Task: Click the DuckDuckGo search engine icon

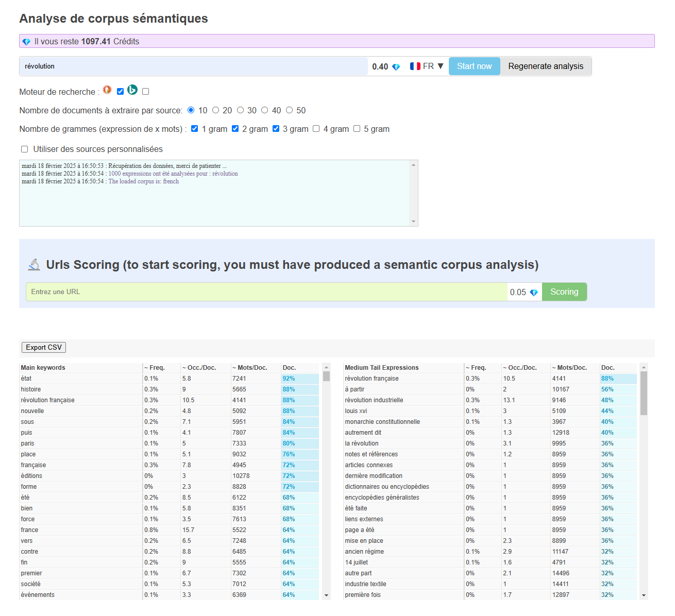Action: point(107,90)
